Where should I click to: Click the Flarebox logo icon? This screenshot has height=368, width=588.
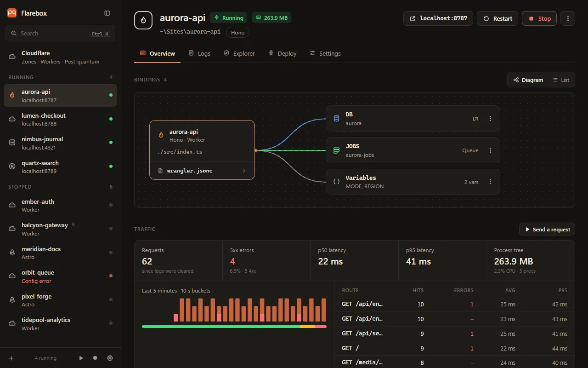click(12, 13)
